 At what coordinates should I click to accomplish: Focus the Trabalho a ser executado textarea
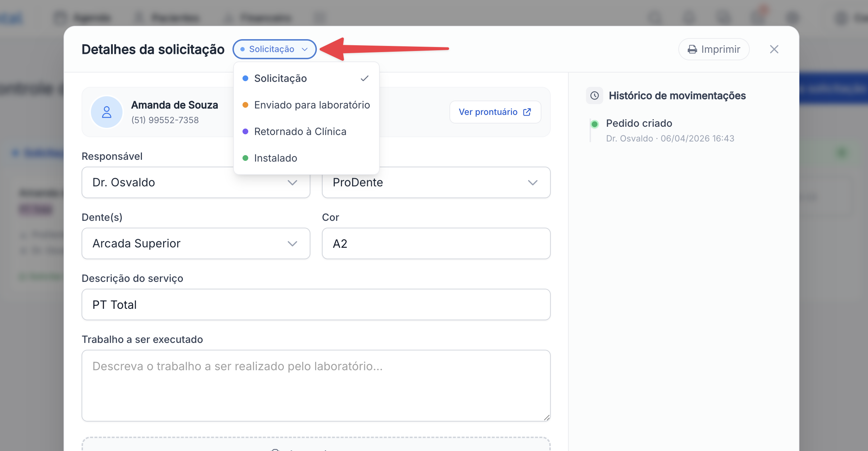coord(316,385)
